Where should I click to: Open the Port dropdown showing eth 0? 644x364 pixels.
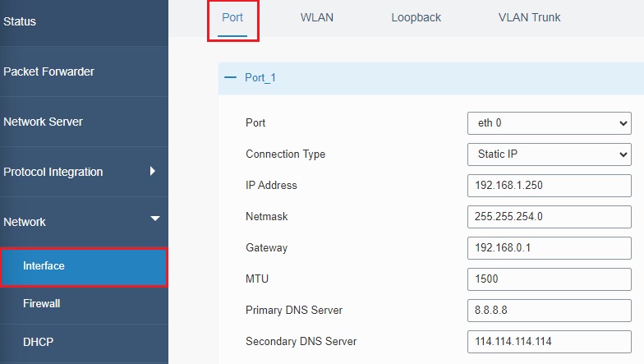click(549, 123)
